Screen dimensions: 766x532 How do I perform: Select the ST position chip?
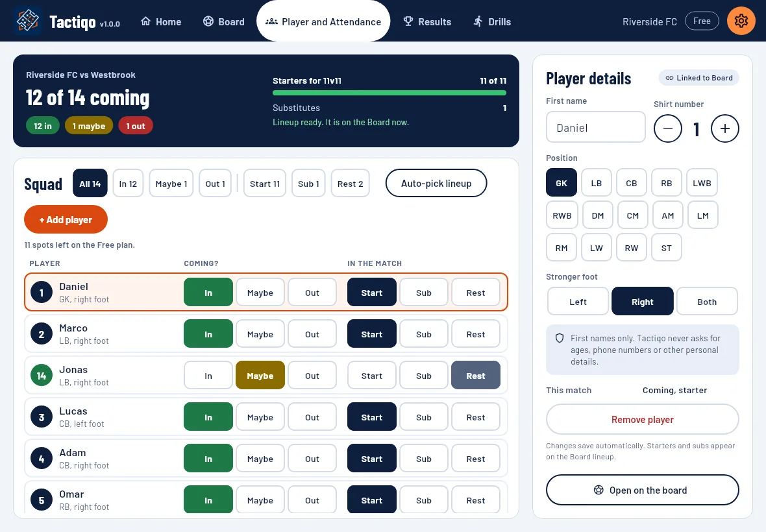click(x=666, y=248)
